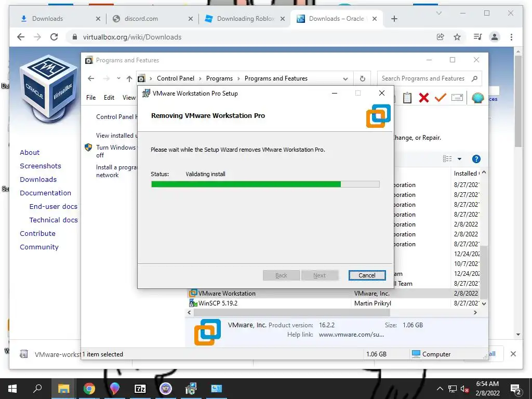
Task: Click the properties card toolbar icon
Action: tap(457, 98)
